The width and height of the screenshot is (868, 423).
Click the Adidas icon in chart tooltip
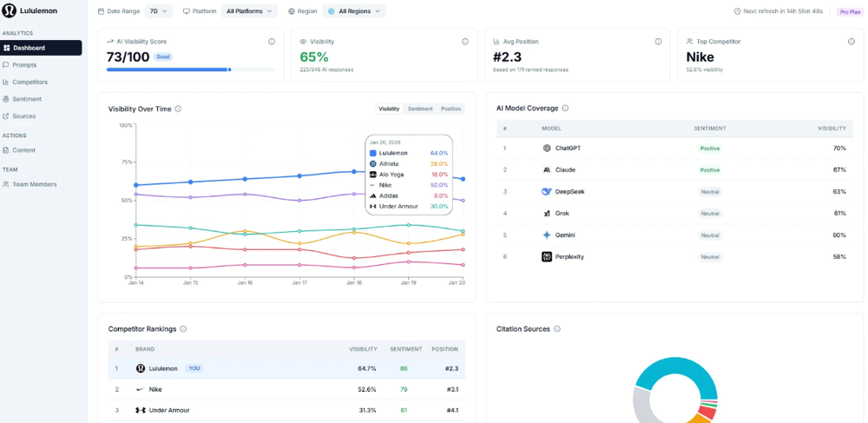[373, 195]
